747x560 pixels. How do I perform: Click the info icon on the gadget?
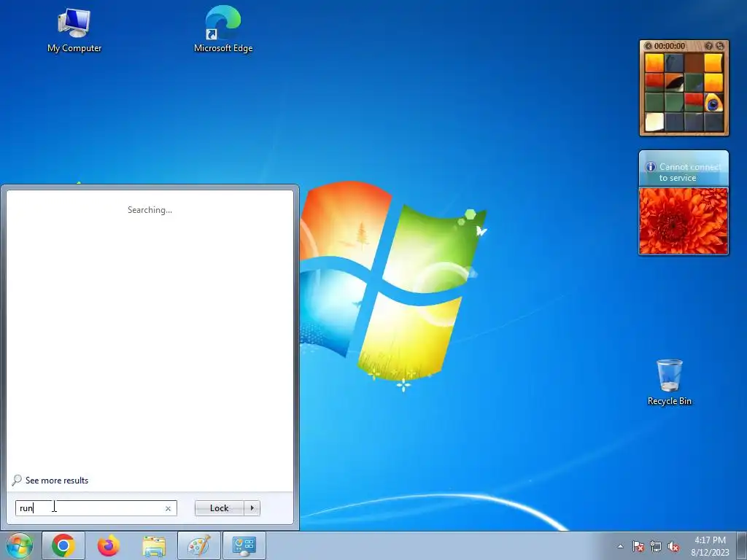coord(650,167)
